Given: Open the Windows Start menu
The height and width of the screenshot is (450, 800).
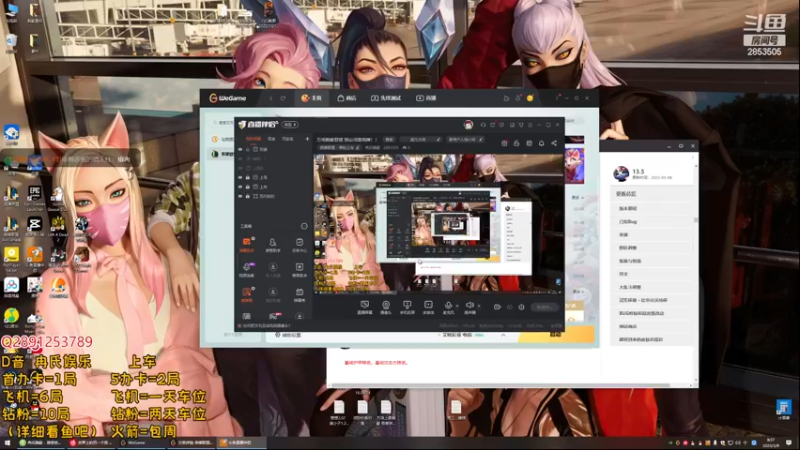Looking at the screenshot, I should pos(7,443).
